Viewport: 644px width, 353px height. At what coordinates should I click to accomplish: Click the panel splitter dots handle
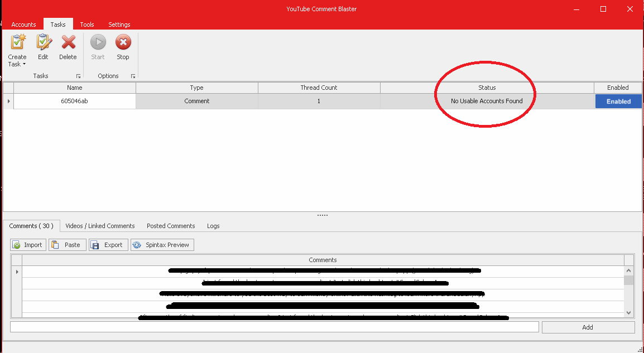[323, 215]
